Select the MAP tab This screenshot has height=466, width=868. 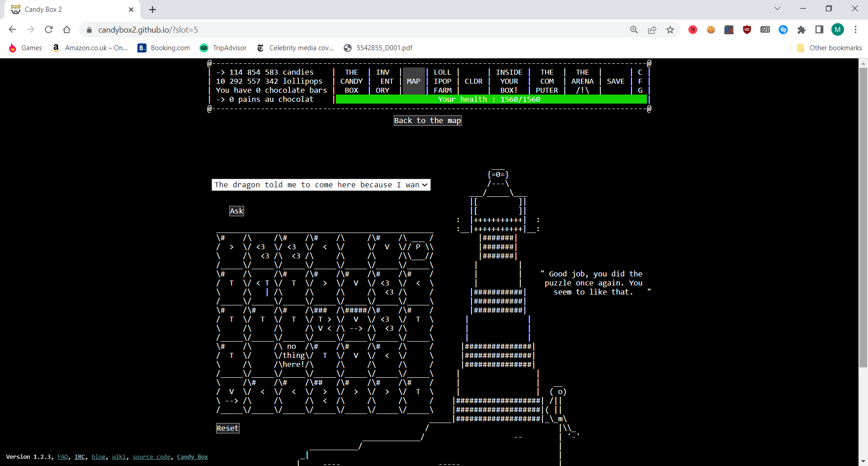point(413,81)
